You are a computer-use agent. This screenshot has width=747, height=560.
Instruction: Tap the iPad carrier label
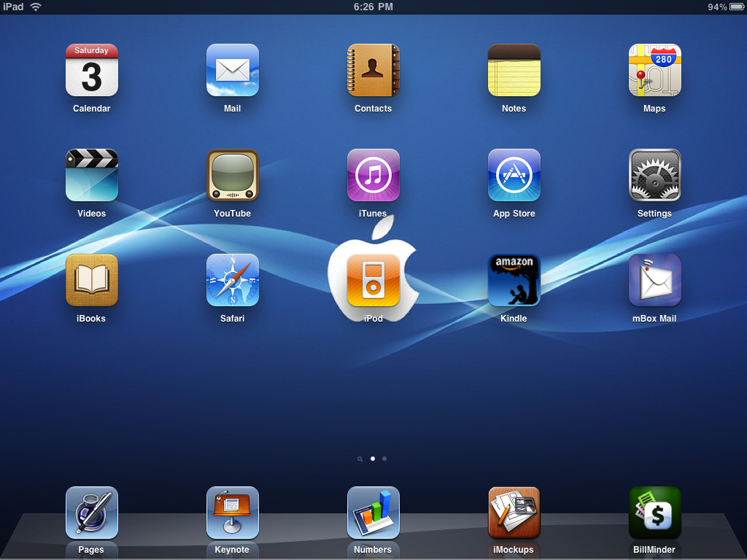(x=13, y=7)
